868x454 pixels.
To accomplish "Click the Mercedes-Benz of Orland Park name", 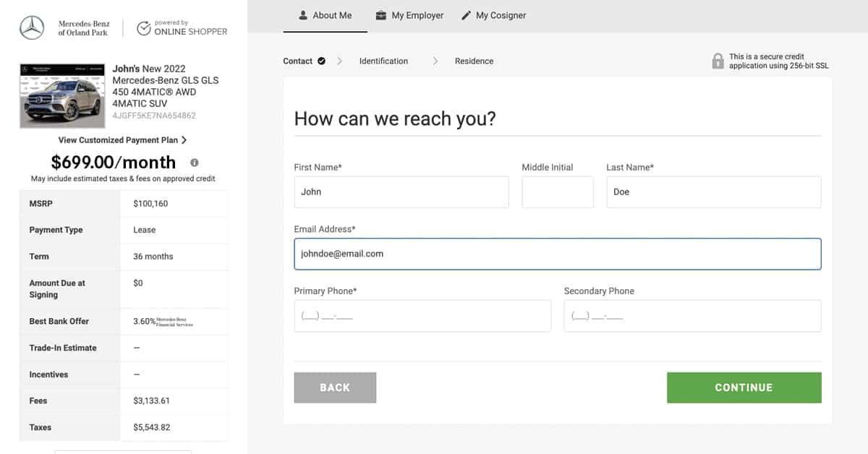I will click(84, 28).
